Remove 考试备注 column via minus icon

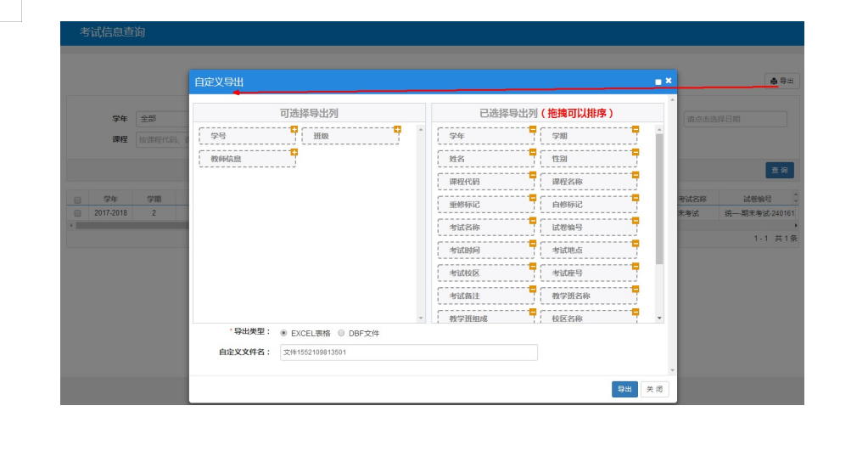click(532, 290)
